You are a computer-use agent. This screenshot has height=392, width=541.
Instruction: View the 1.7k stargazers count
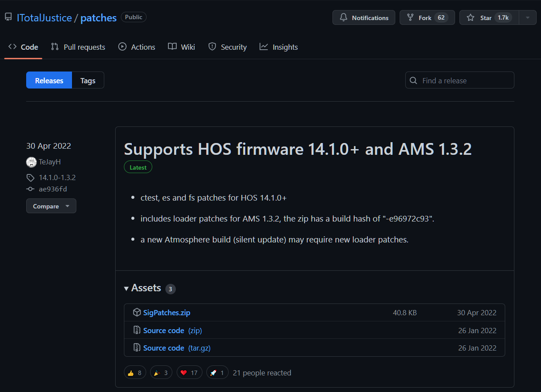pyautogui.click(x=503, y=17)
